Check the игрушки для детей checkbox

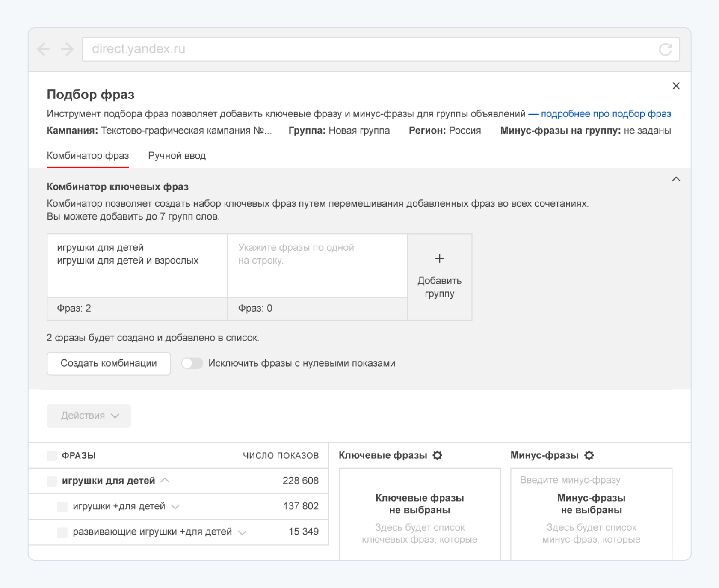(x=52, y=481)
